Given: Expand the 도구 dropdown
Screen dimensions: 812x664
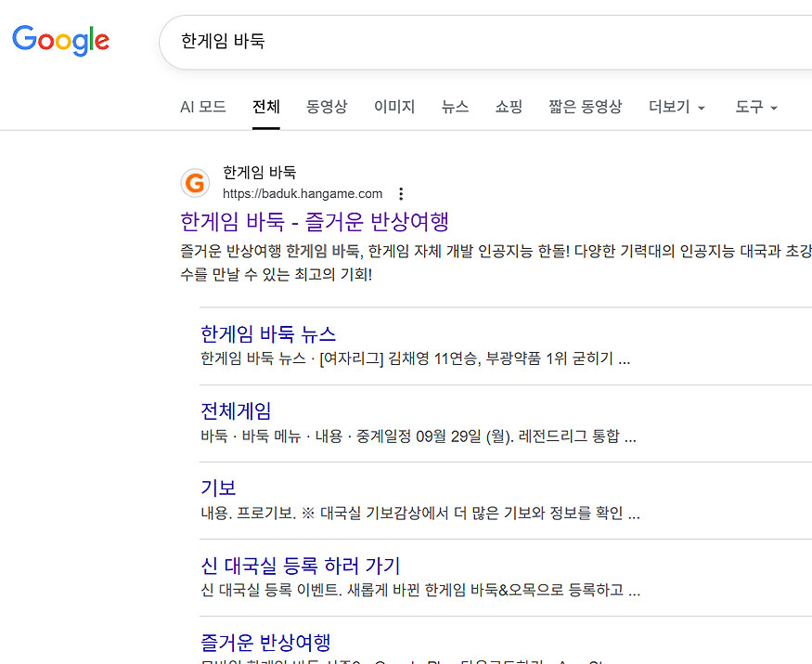Looking at the screenshot, I should (755, 107).
